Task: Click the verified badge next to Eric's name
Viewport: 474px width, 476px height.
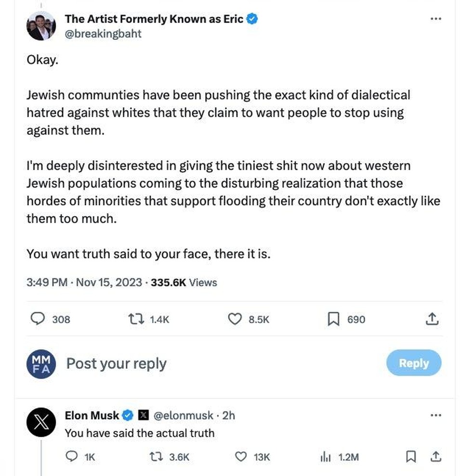Action: (x=251, y=19)
